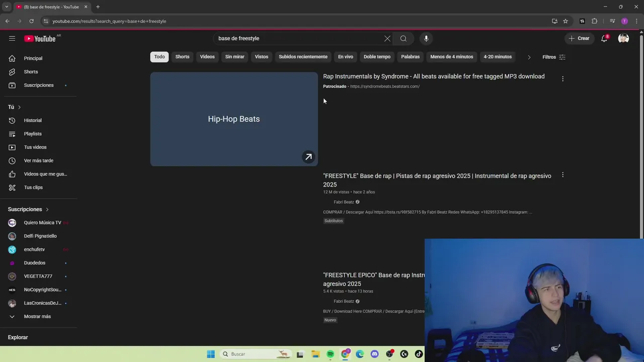This screenshot has width=644, height=362.
Task: Open the Chrome extensions puzzle icon
Action: [x=595, y=21]
